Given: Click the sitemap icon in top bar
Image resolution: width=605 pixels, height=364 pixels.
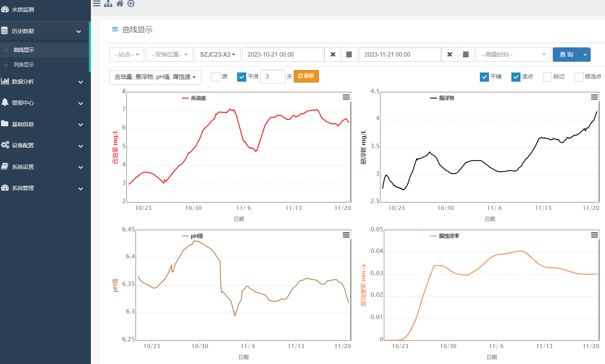Looking at the screenshot, I should (108, 4).
